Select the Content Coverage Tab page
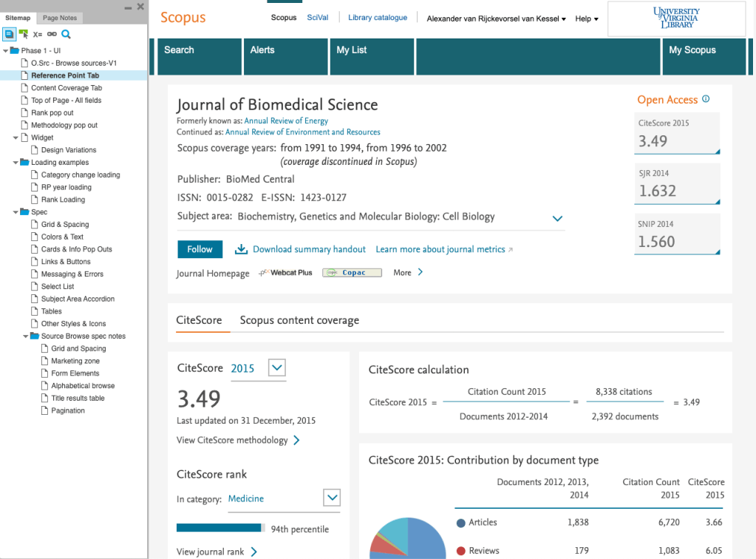The height and width of the screenshot is (559, 756). (67, 88)
